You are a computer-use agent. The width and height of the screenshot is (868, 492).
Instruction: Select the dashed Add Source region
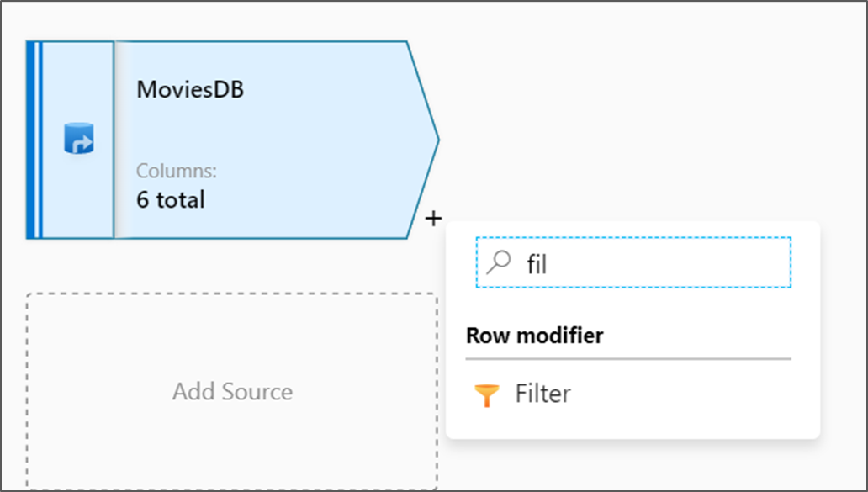point(232,391)
